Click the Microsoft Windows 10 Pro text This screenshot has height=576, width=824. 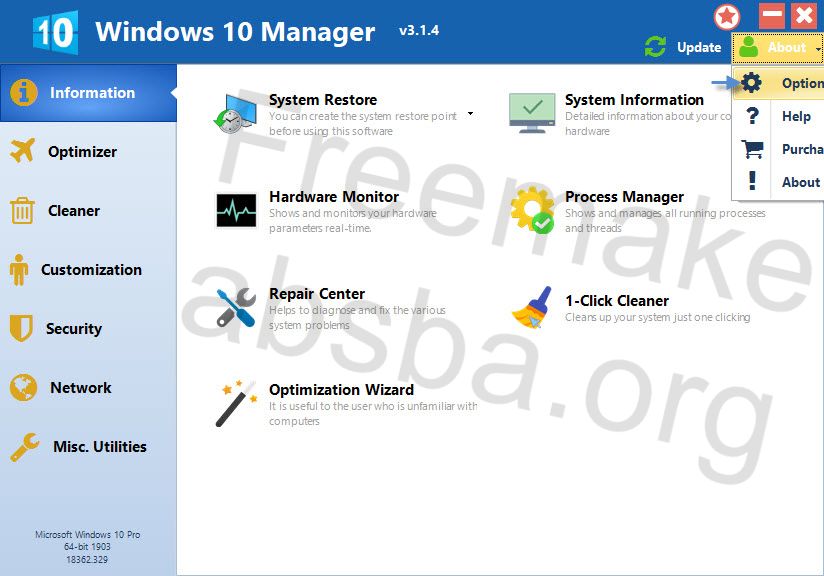pyautogui.click(x=87, y=534)
